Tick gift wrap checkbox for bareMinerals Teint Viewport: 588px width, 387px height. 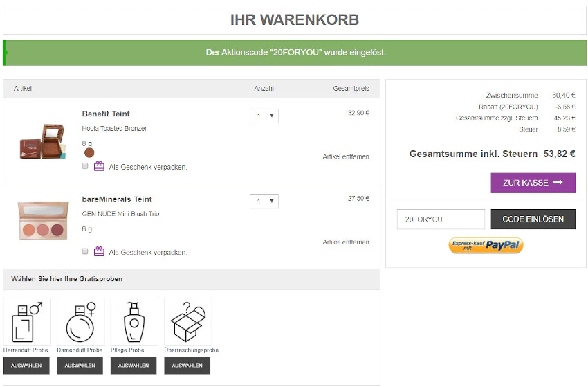pyautogui.click(x=85, y=251)
